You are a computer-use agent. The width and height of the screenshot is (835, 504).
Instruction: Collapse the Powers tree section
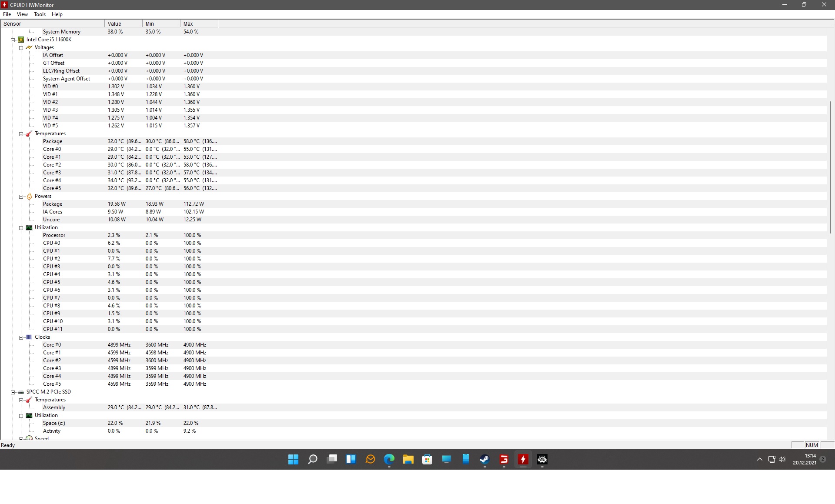[x=21, y=197]
